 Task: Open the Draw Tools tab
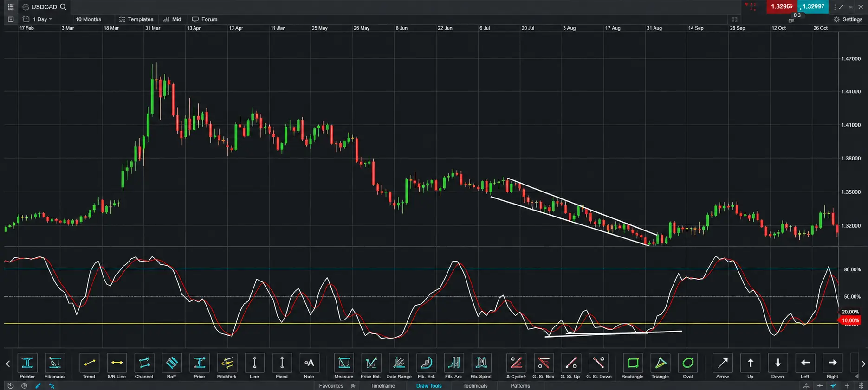429,386
